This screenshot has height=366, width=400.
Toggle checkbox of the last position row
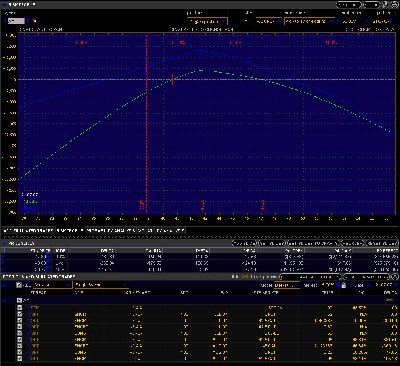pos(19,358)
